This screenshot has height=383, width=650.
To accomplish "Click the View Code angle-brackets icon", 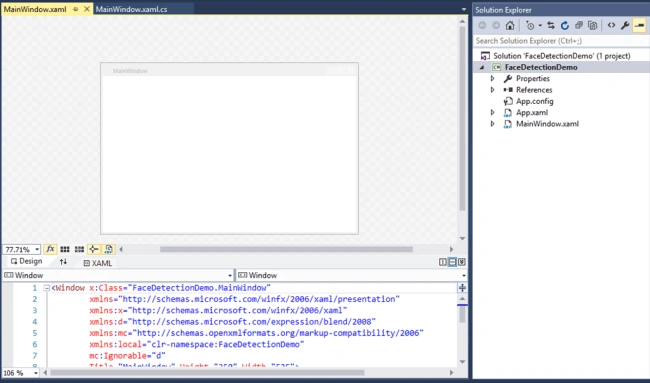I will [611, 26].
